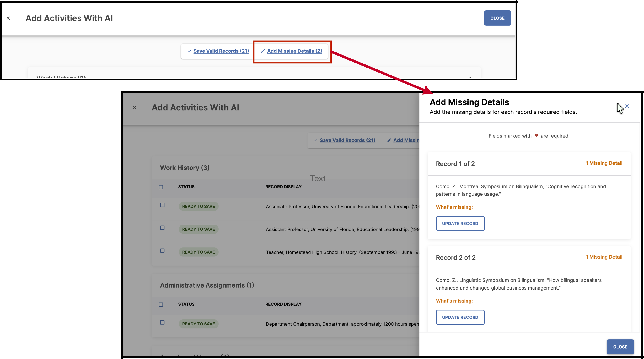
Task: Click STATUS column header in Administrative Assignments table
Action: pos(186,304)
